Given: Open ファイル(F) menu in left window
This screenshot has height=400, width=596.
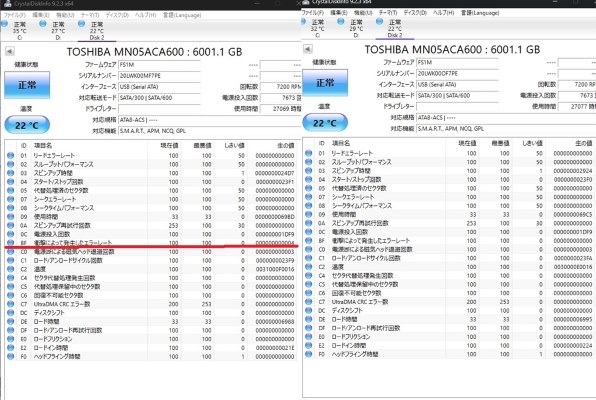Looking at the screenshot, I should pyautogui.click(x=14, y=15).
